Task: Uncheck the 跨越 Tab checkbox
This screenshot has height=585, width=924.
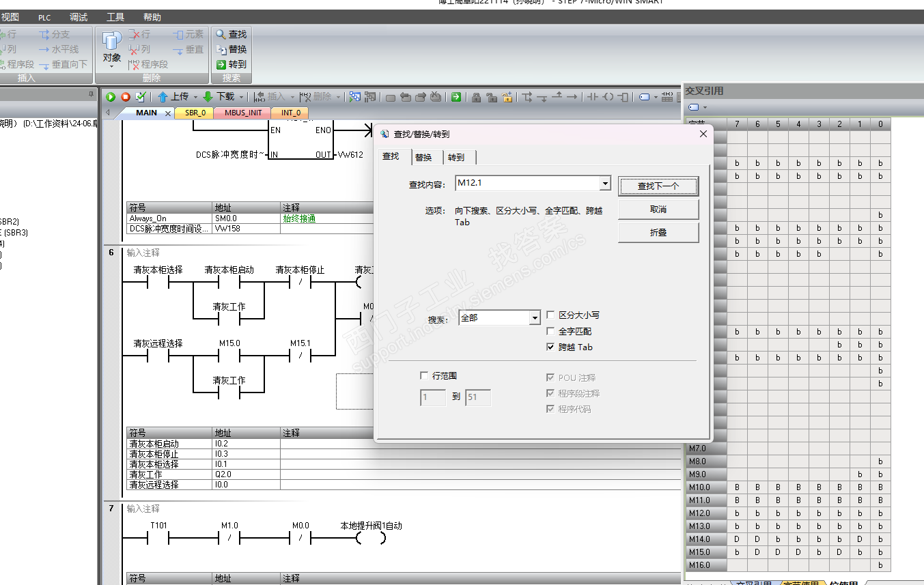Action: 551,347
